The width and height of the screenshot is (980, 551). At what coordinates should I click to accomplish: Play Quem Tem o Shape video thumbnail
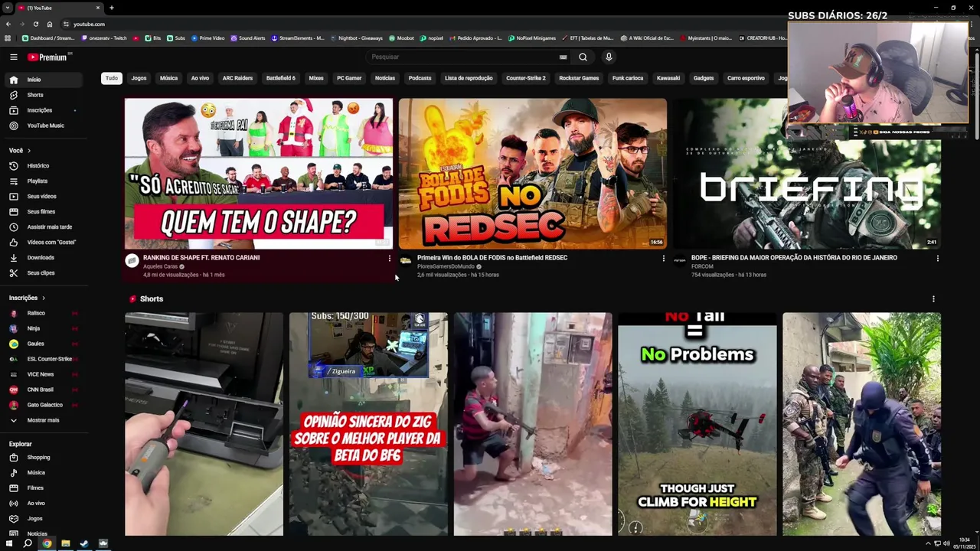(x=259, y=174)
